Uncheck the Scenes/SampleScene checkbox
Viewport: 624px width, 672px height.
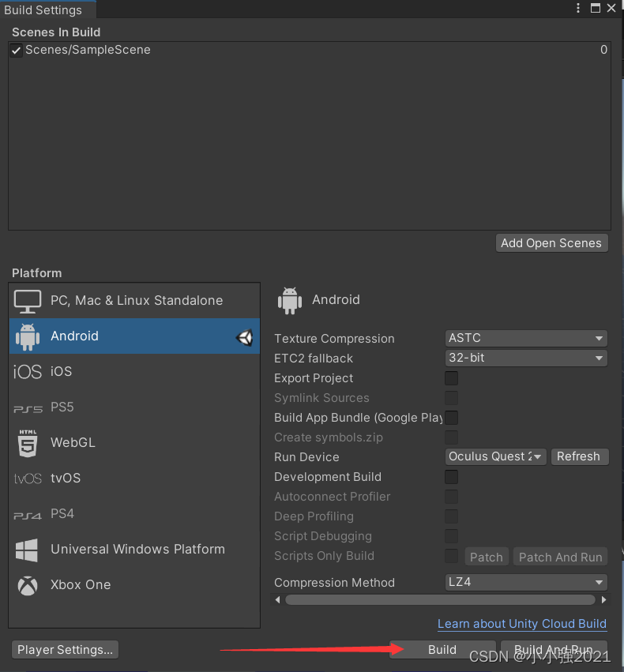pos(17,51)
